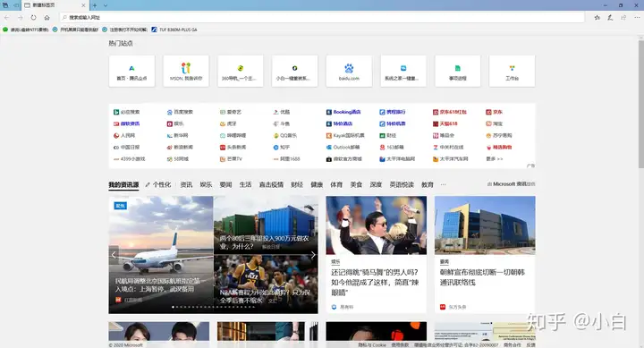
Task: Click the add notes pen icon
Action: [610, 17]
